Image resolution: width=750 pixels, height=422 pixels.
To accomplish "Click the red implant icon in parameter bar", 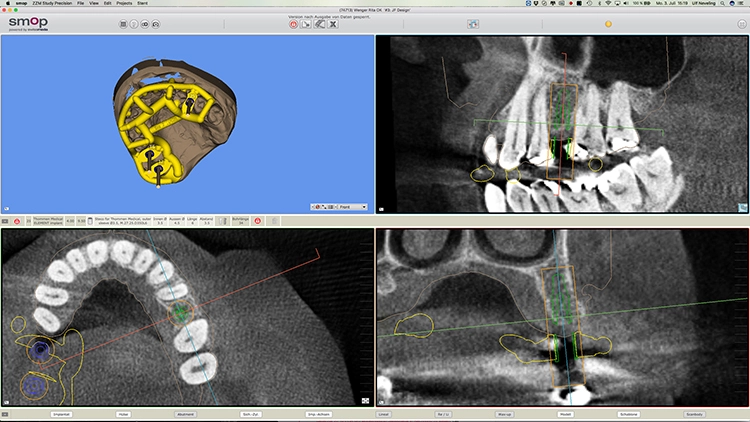I will [x=17, y=221].
